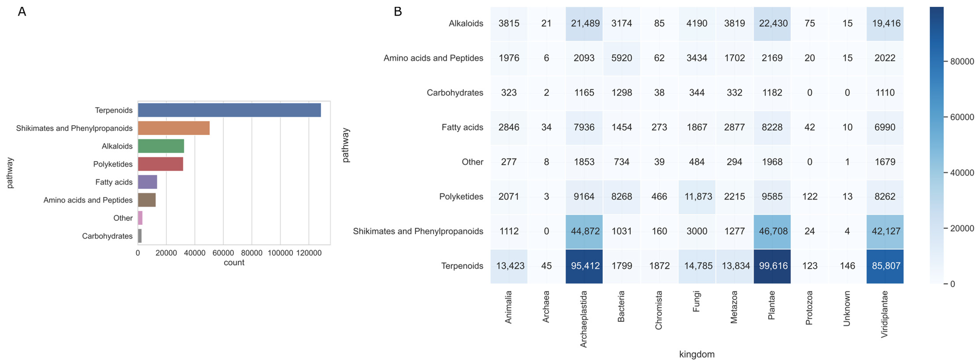The image size is (980, 364).
Task: Select the heatmap cell showing 46,708
Action: pyautogui.click(x=772, y=231)
